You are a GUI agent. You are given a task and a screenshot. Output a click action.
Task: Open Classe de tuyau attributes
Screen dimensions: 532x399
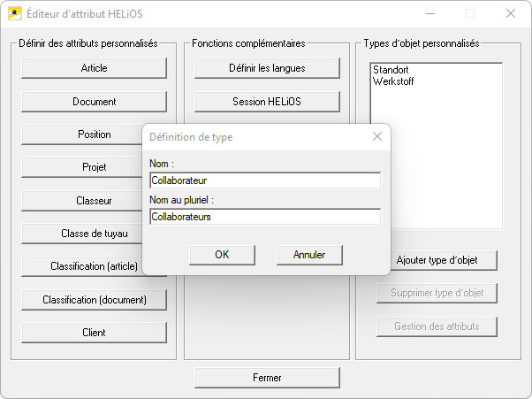click(81, 234)
